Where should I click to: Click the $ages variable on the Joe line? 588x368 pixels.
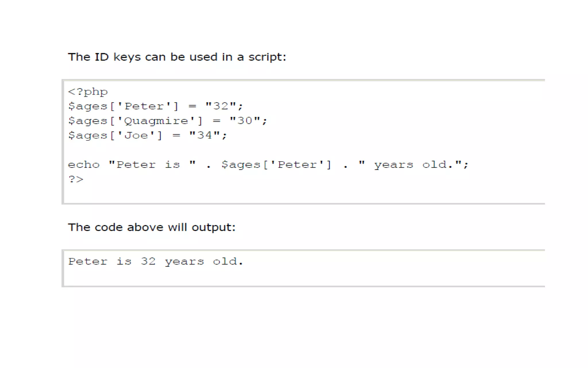point(88,135)
